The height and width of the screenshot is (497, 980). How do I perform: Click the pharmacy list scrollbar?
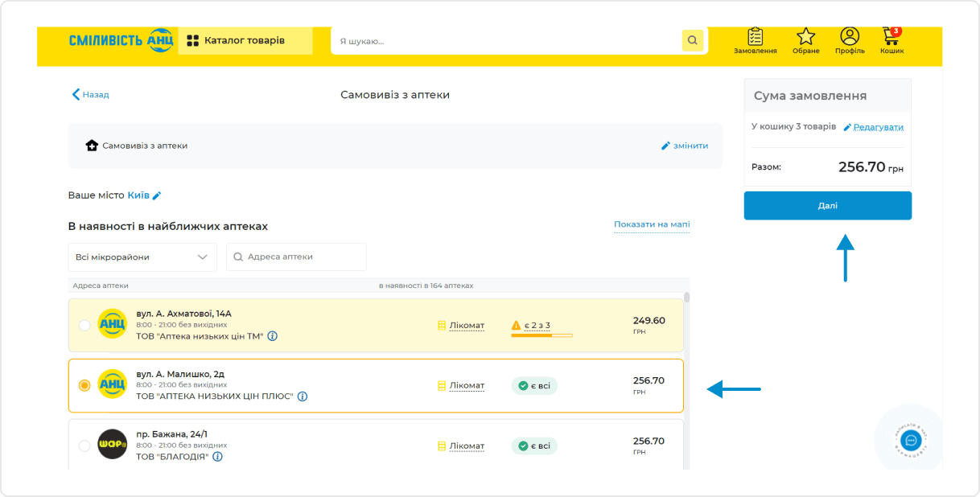click(x=686, y=298)
